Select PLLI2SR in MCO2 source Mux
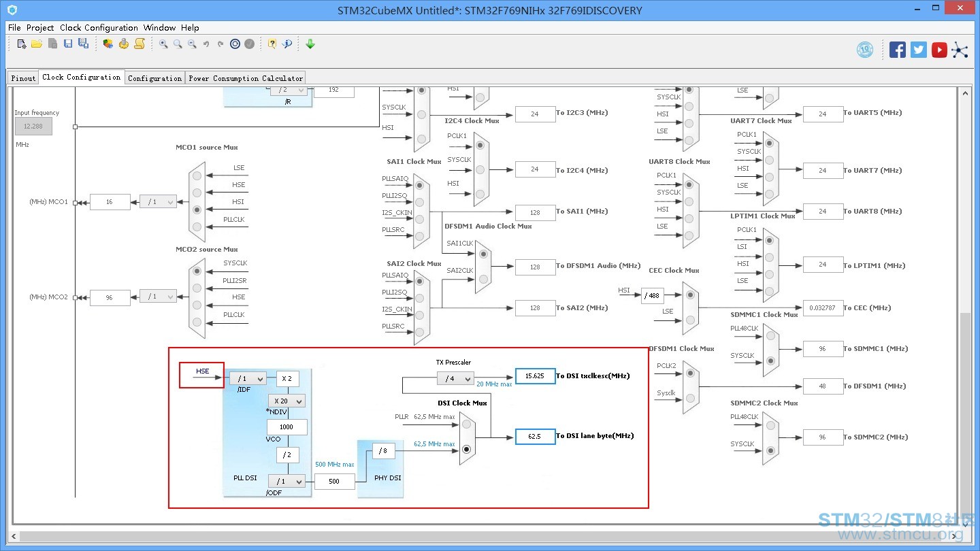This screenshot has width=980, height=551. point(197,288)
